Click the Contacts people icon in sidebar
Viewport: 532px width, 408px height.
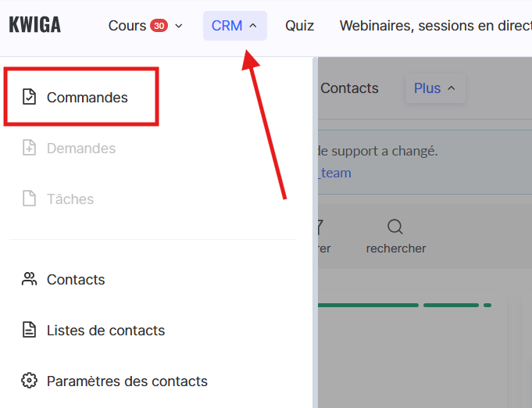pos(30,279)
